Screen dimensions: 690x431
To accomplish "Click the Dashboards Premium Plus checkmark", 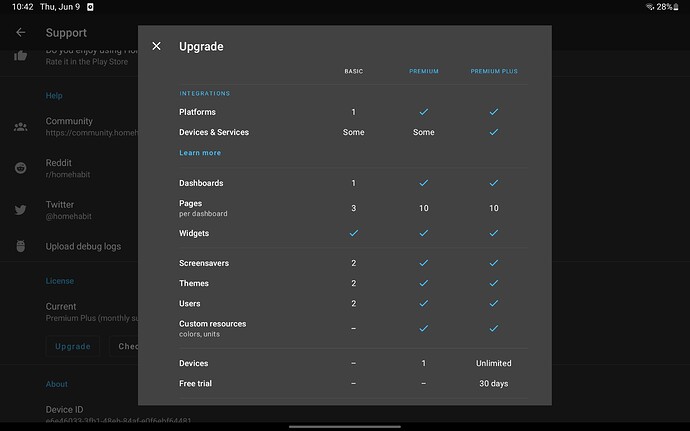I will 494,183.
